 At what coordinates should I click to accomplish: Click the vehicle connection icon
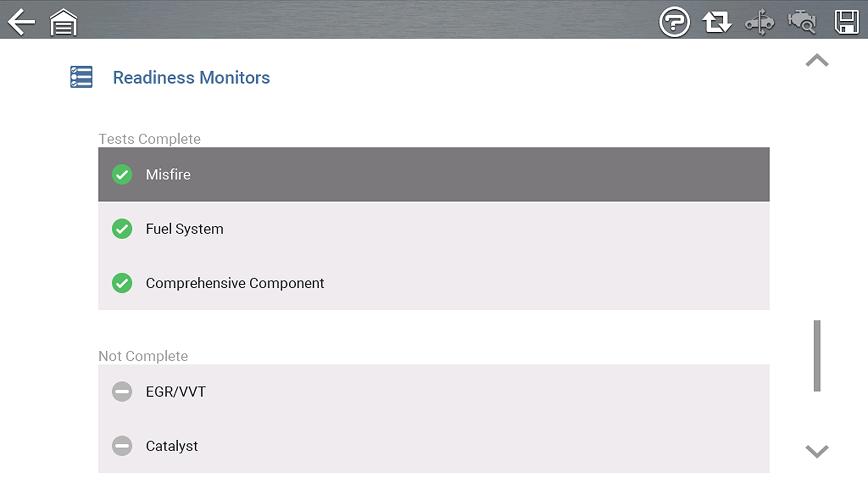pyautogui.click(x=759, y=23)
